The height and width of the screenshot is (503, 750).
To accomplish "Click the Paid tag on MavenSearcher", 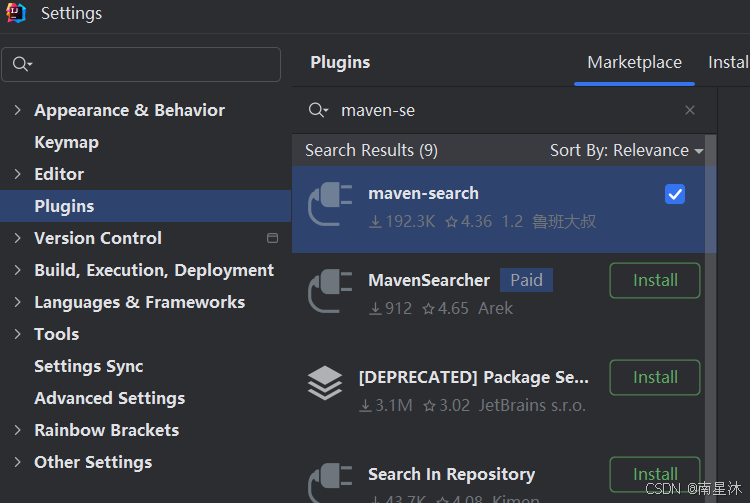I will [526, 280].
